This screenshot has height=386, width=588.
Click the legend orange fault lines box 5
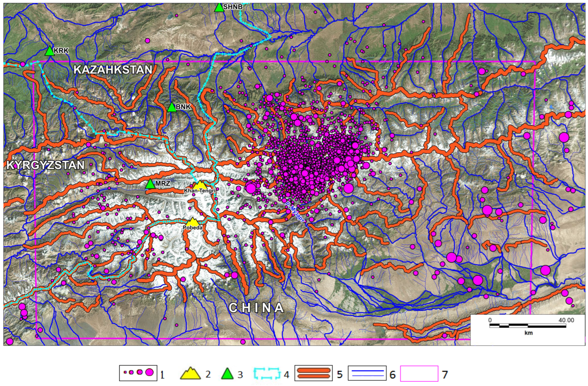point(314,373)
